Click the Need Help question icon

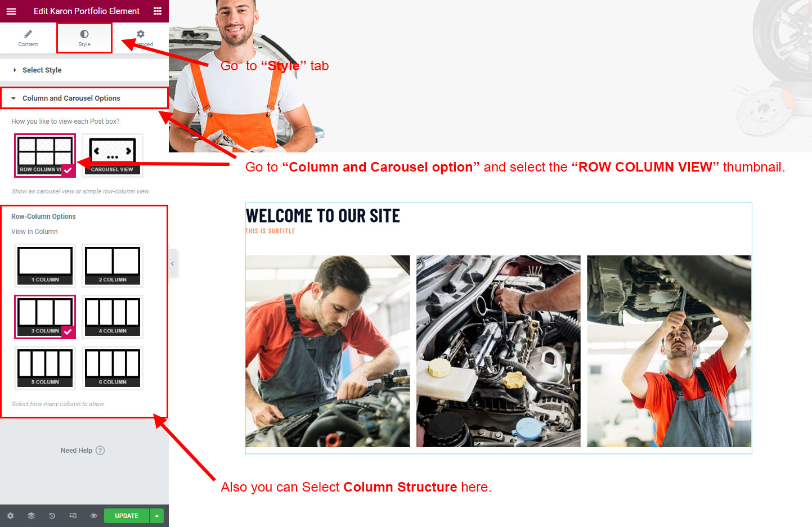100,451
